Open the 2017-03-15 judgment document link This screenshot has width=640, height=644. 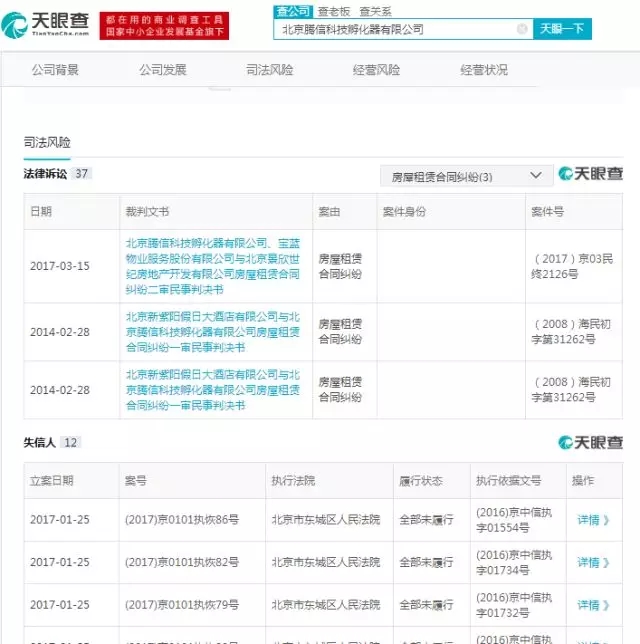coord(213,266)
